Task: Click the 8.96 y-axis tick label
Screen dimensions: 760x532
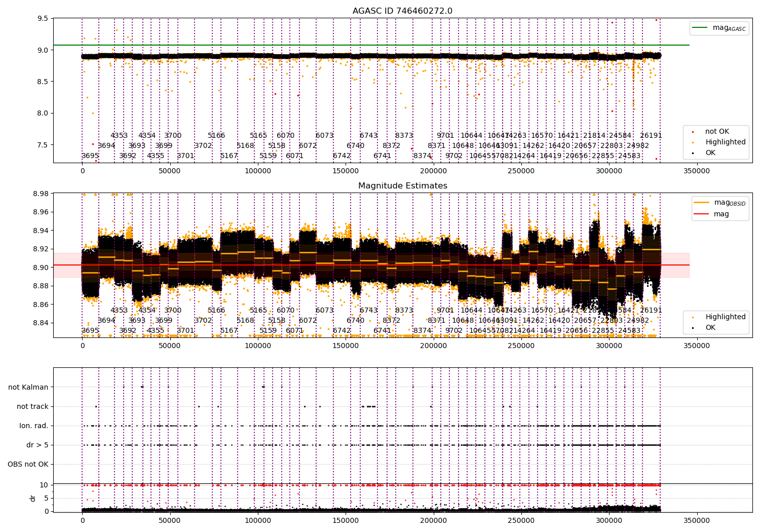Action: (41, 212)
